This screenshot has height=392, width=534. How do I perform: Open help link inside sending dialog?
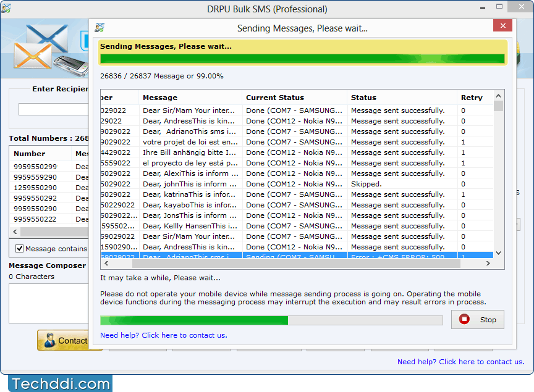(x=163, y=335)
